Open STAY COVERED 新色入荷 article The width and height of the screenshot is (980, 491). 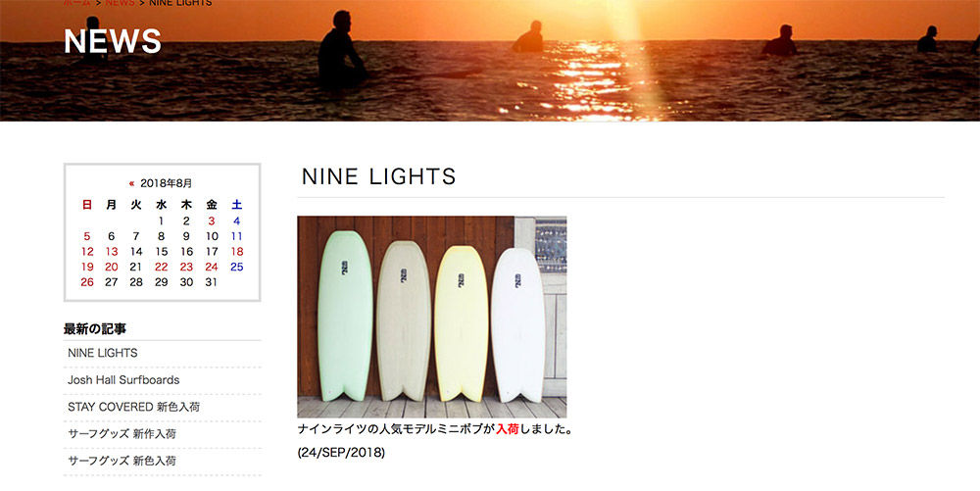133,407
